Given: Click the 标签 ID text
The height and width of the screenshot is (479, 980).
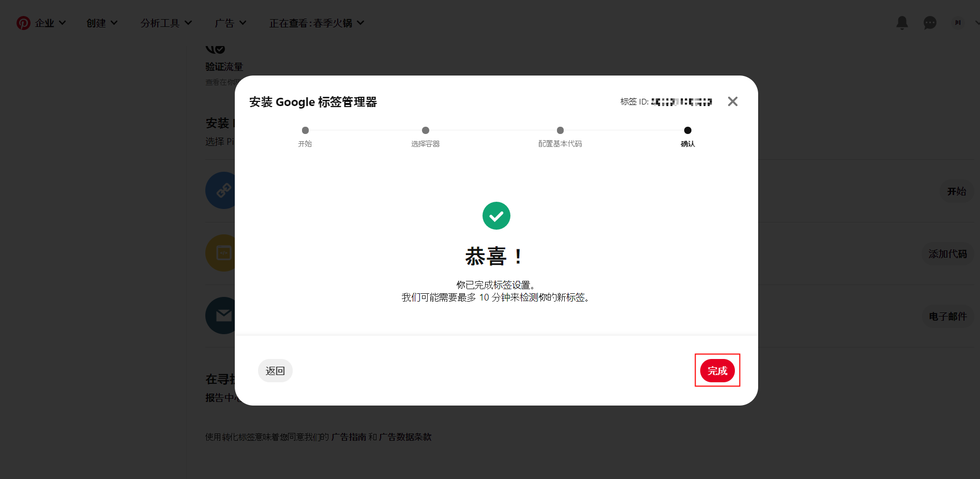Looking at the screenshot, I should click(666, 101).
